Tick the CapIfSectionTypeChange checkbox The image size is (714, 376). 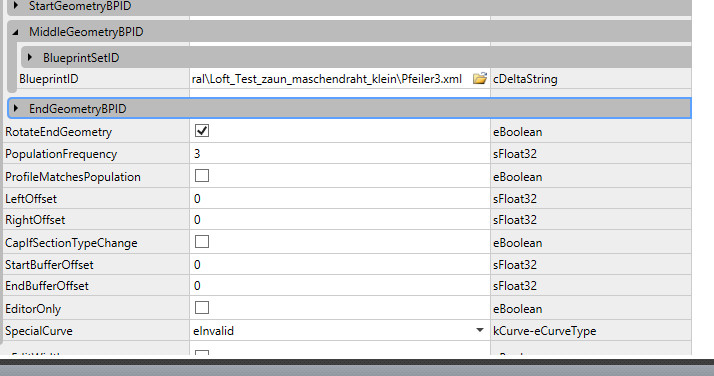[202, 241]
